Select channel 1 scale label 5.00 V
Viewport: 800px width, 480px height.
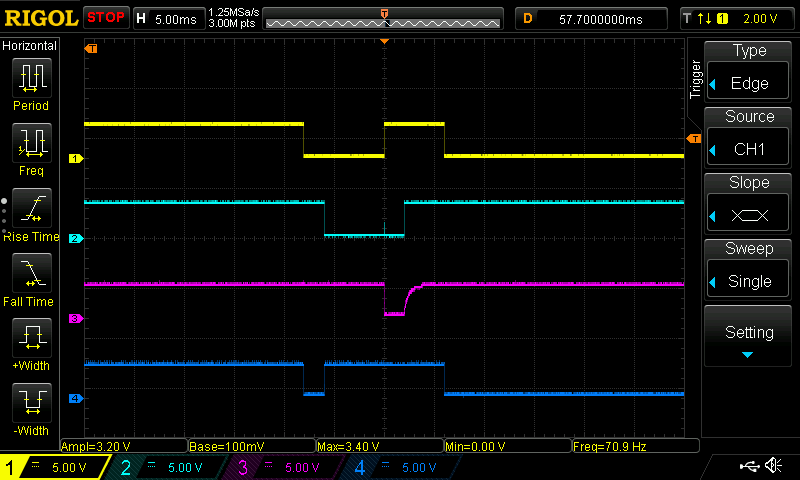coord(69,468)
